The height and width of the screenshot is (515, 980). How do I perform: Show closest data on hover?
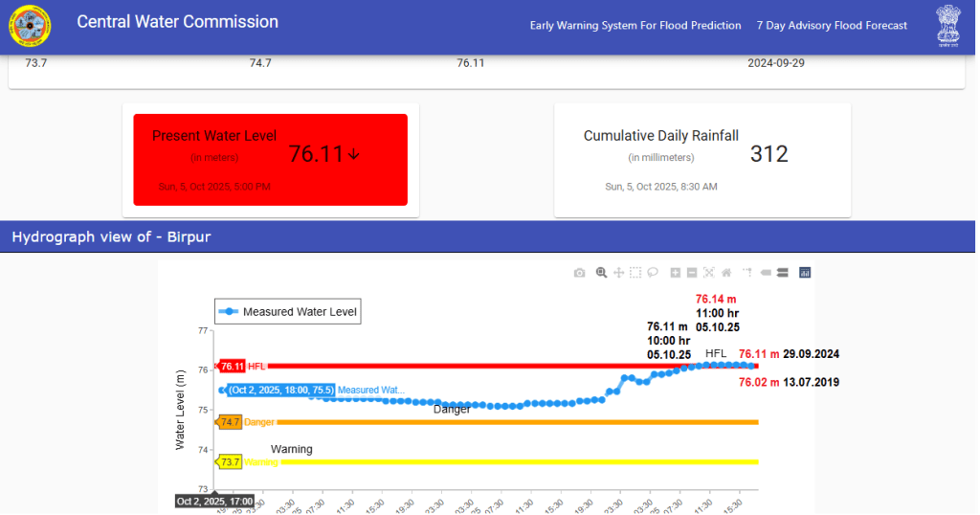766,273
